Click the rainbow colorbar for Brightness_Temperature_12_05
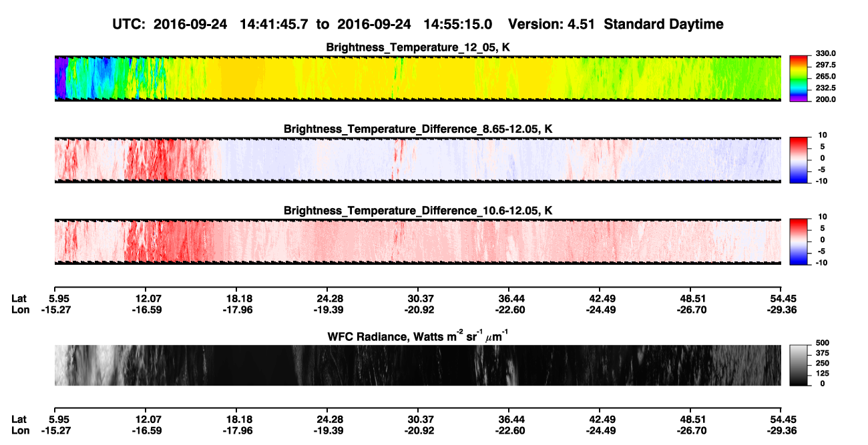 tap(799, 77)
